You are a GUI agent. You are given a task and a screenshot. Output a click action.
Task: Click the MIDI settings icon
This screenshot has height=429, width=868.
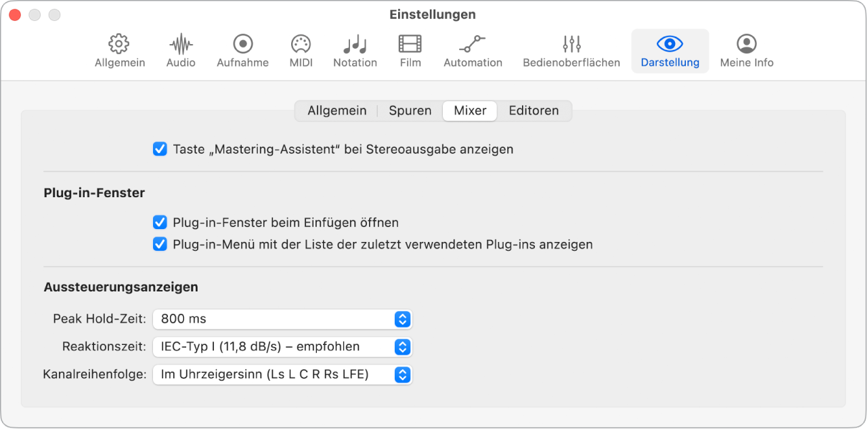click(x=300, y=51)
